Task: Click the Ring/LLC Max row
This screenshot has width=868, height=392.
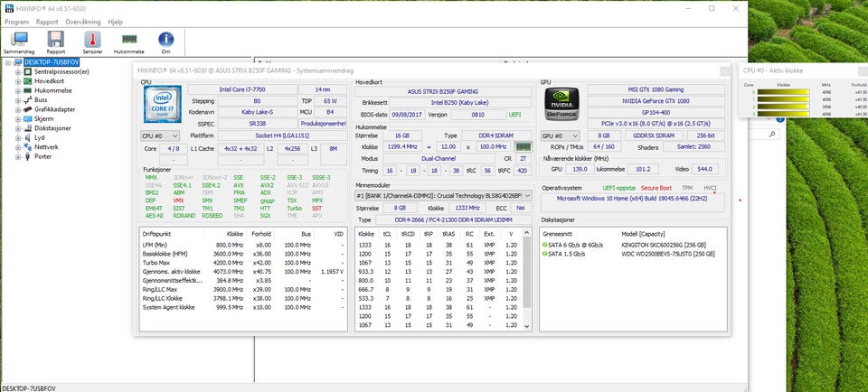Action: [243, 290]
